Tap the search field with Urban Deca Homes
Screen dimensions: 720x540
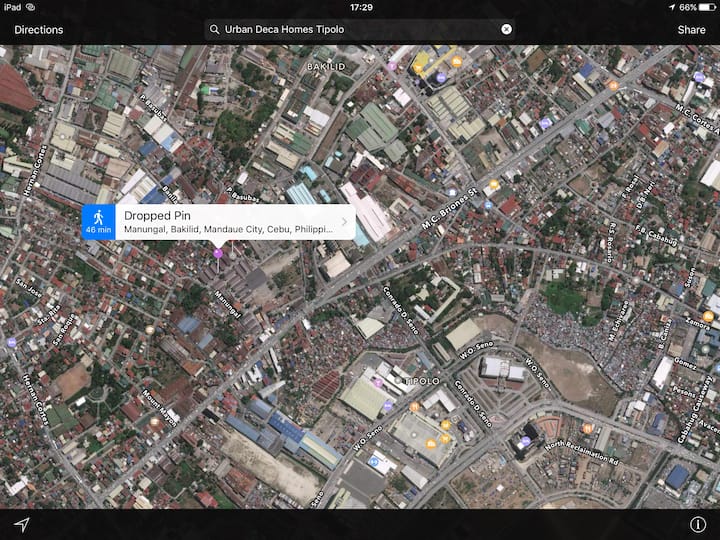tap(360, 30)
